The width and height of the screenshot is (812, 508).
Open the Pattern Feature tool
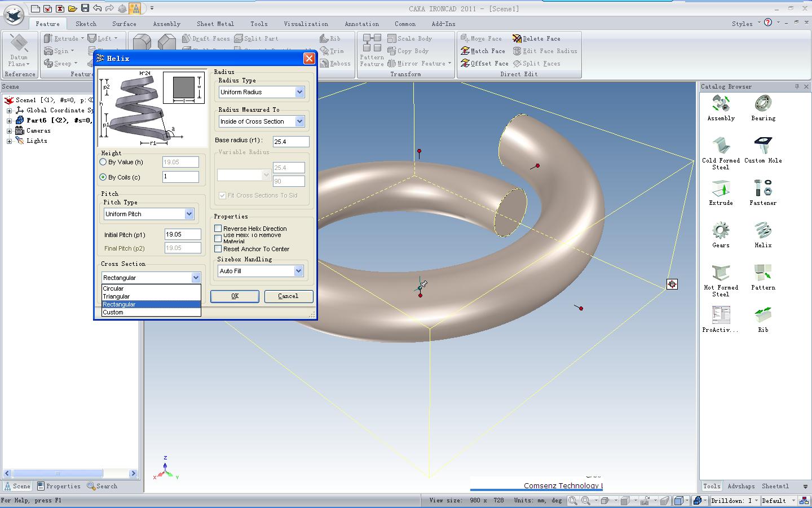coord(372,51)
